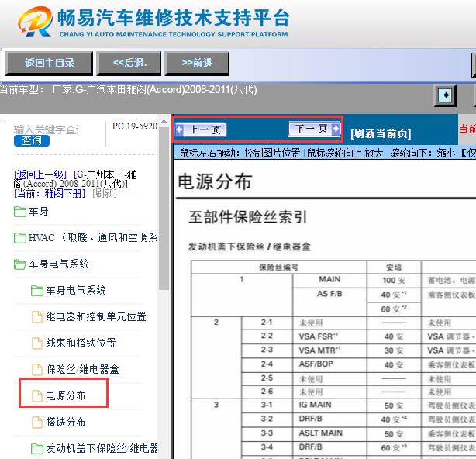Open nested 车身电气系统 subfolder label

pos(76,290)
